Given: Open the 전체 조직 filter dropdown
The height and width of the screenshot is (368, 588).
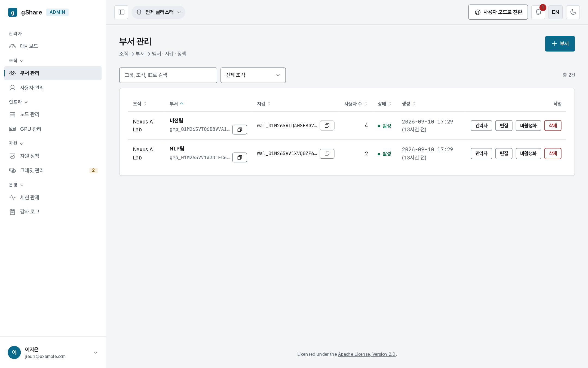Looking at the screenshot, I should click(x=253, y=75).
